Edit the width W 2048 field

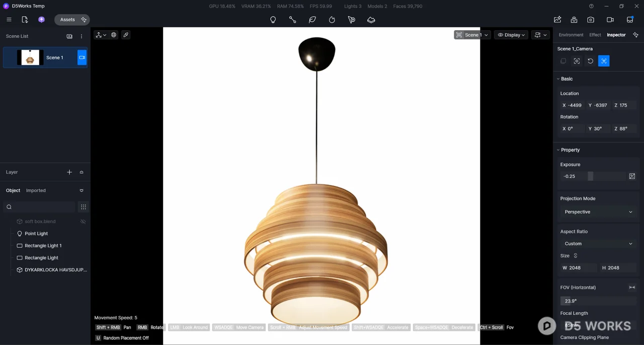(x=579, y=268)
